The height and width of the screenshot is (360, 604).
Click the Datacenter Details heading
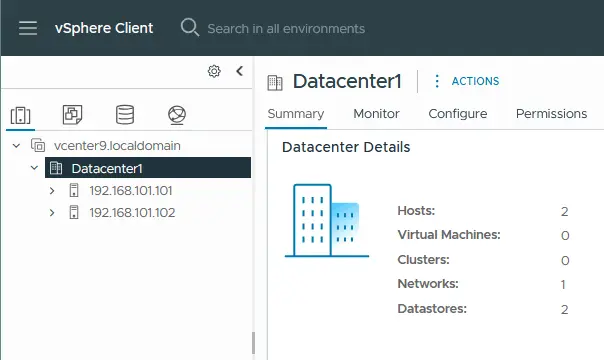[346, 147]
